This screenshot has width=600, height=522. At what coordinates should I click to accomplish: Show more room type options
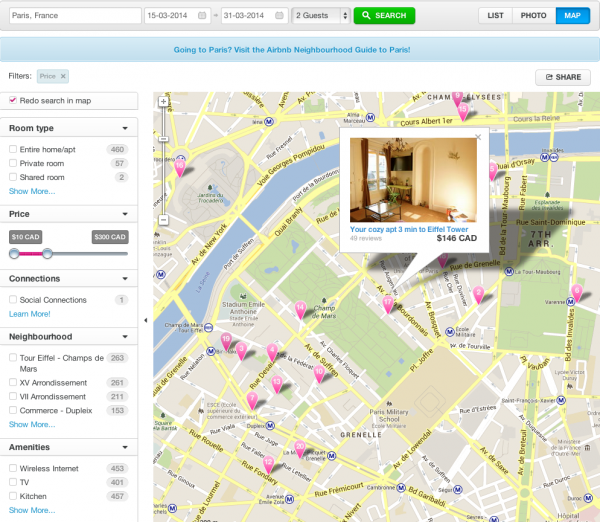(x=32, y=191)
